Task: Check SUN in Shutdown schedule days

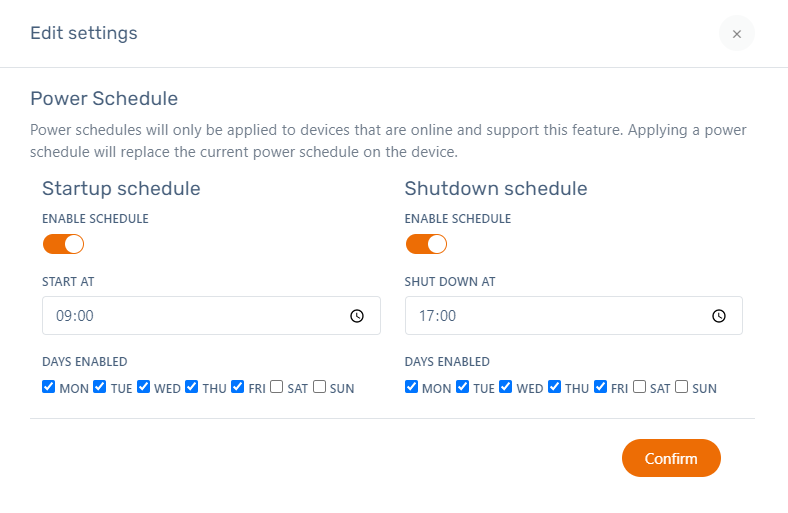Action: point(682,387)
